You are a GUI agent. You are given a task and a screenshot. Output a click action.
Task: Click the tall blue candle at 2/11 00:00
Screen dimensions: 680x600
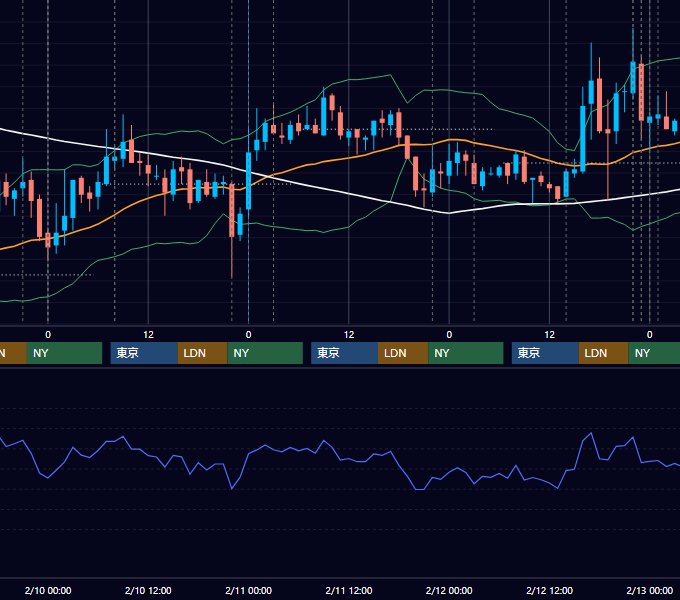pos(248,181)
